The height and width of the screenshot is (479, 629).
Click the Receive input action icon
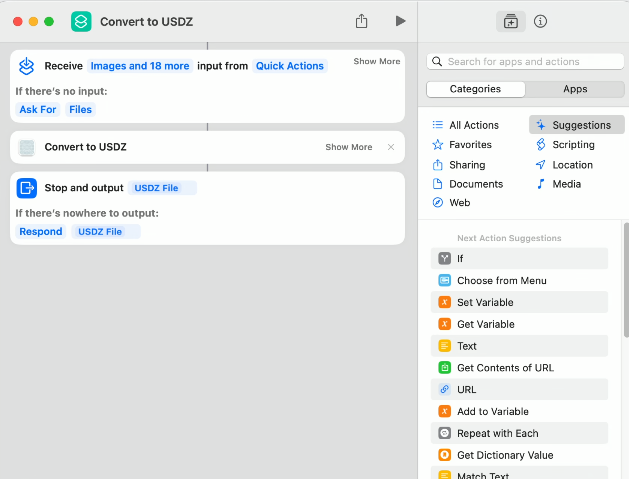pos(26,66)
